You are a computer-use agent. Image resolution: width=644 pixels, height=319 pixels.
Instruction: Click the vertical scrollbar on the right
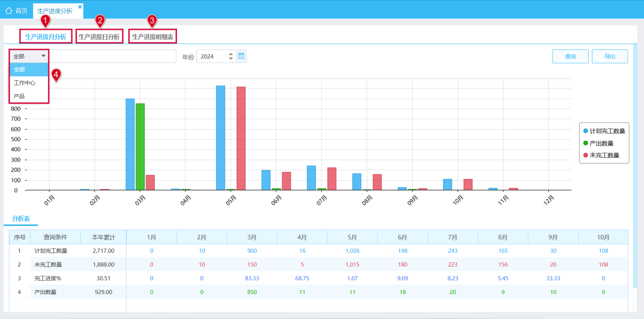click(635, 166)
